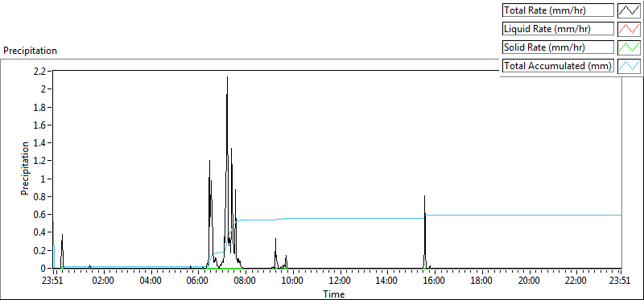Click the 20:00 x-axis tick label
Viewport: 644px width, 300px height.
[530, 282]
